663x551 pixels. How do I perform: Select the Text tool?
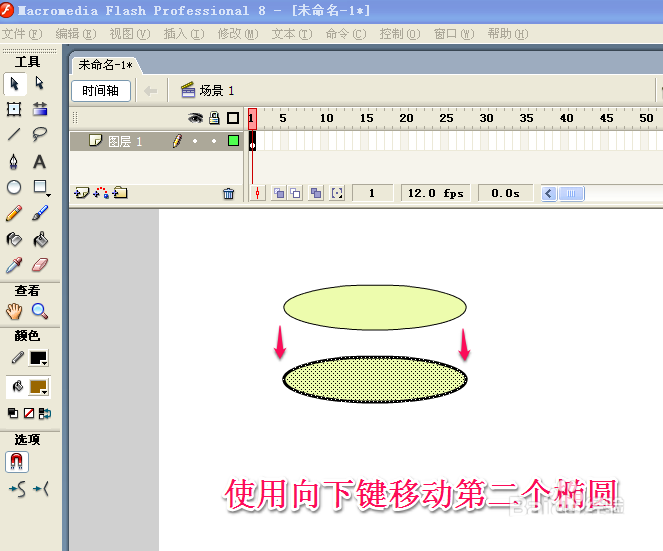[40, 162]
